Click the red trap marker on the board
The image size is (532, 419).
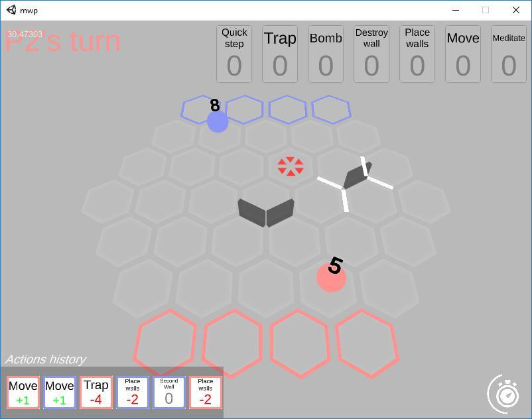[x=291, y=166]
